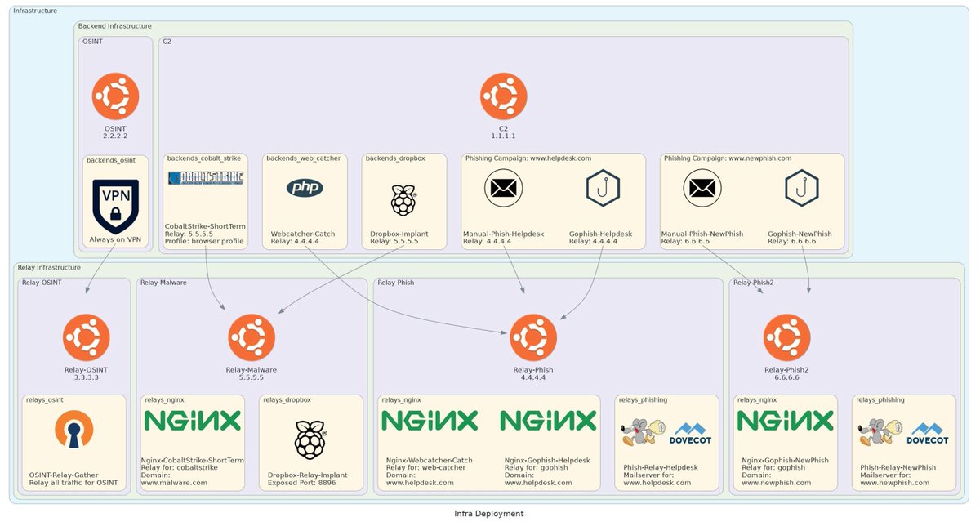This screenshot has height=522, width=980.
Task: Select the Relay-Phish2 Ubuntu icon
Action: (786, 337)
